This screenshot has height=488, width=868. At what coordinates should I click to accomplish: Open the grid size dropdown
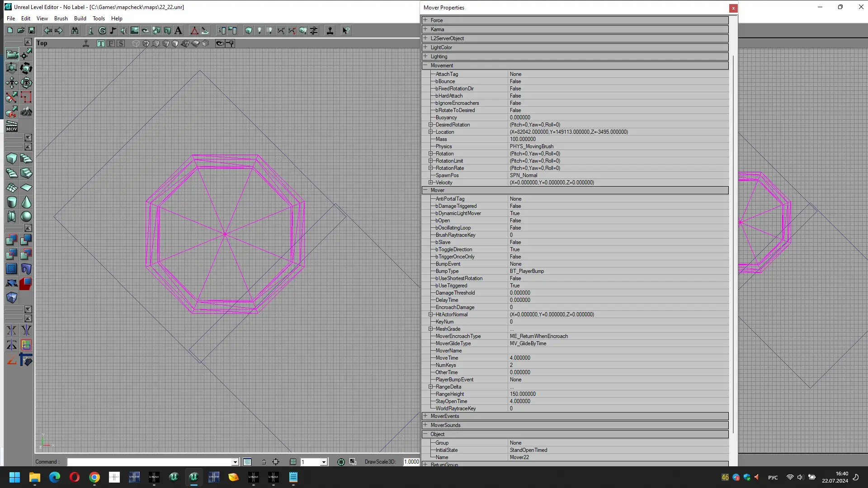[x=324, y=462]
